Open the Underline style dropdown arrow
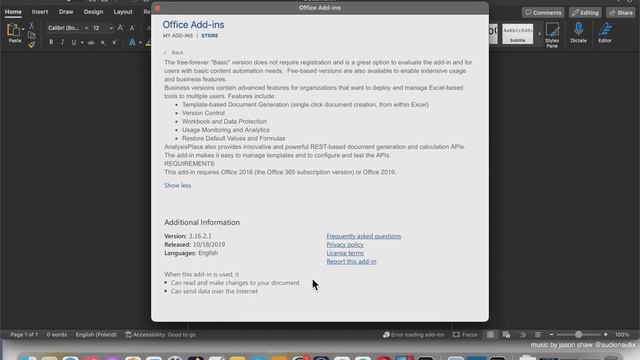The image size is (640, 360). (x=82, y=42)
